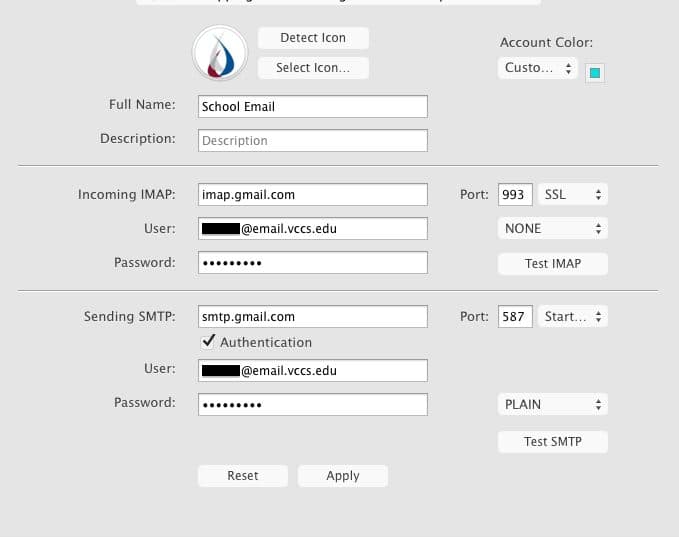Click the account avatar icon
Screen dimensions: 679x537
pos(220,53)
